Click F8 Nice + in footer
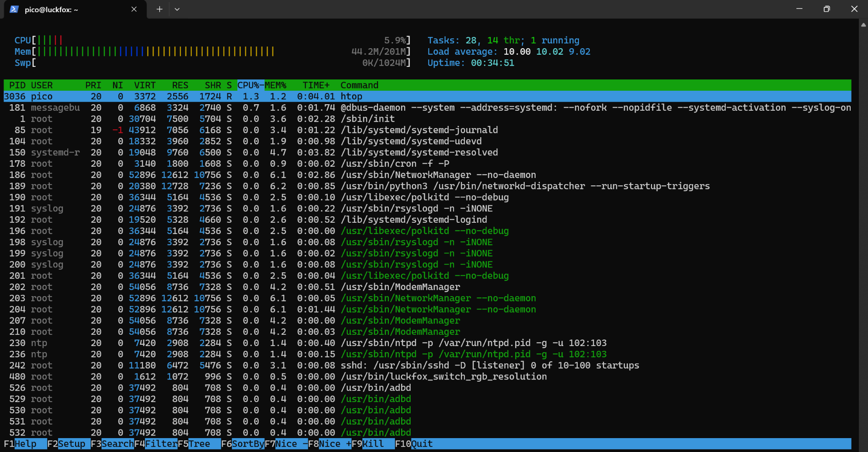The width and height of the screenshot is (868, 452). (329, 444)
